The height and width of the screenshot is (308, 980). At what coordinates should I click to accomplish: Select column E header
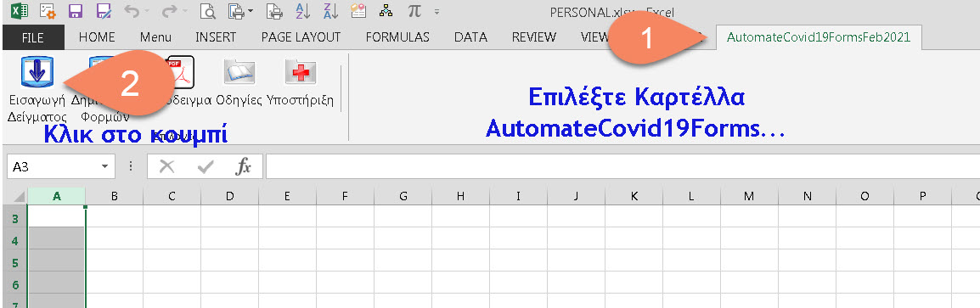[288, 196]
